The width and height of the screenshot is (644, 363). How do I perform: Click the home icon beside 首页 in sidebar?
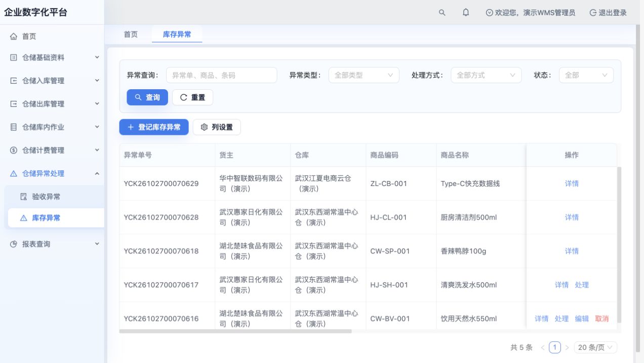point(14,37)
